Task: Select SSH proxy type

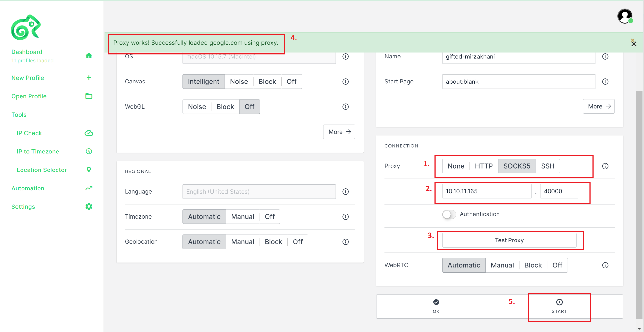Action: (x=547, y=166)
